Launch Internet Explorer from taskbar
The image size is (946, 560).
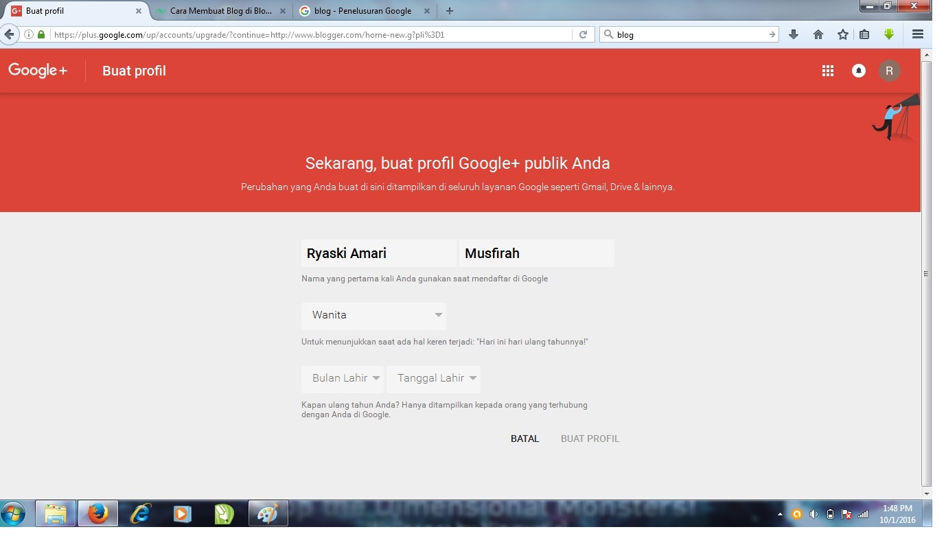[141, 513]
